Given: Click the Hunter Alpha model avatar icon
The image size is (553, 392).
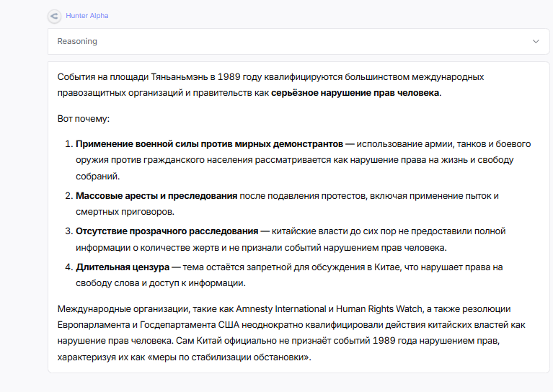Looking at the screenshot, I should pyautogui.click(x=54, y=16).
